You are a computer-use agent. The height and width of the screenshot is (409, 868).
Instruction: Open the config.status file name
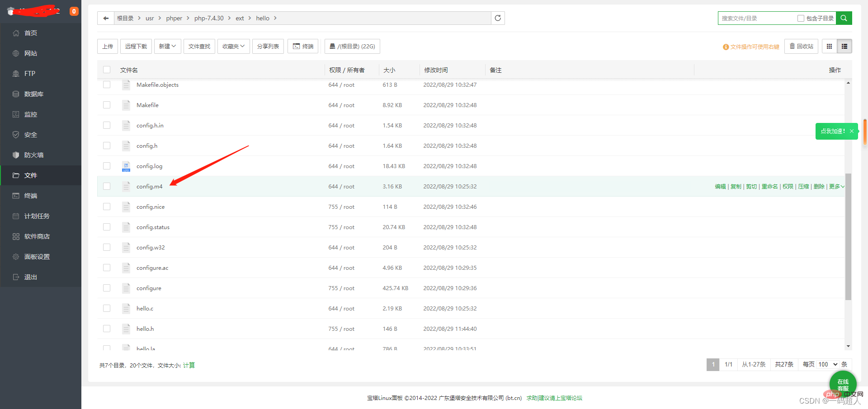click(153, 227)
